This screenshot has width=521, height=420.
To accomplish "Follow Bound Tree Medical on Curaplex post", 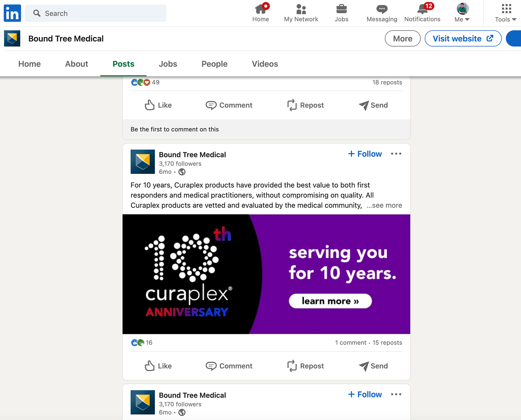I will pos(365,154).
